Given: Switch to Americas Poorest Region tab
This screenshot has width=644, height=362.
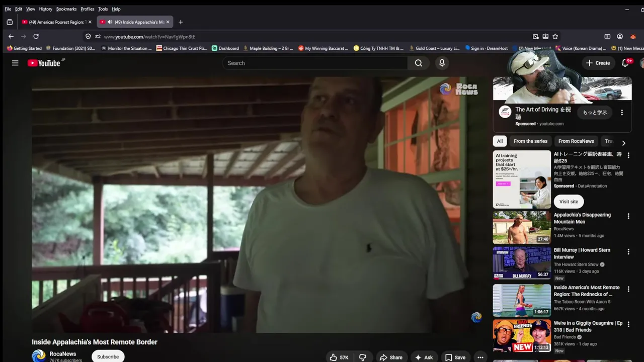Looking at the screenshot, I should pyautogui.click(x=56, y=22).
